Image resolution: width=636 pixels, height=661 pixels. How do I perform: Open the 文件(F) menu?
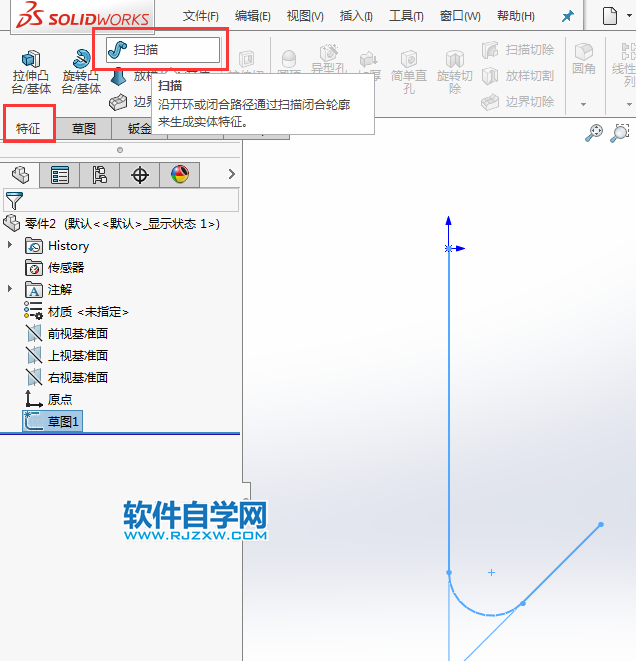[201, 16]
